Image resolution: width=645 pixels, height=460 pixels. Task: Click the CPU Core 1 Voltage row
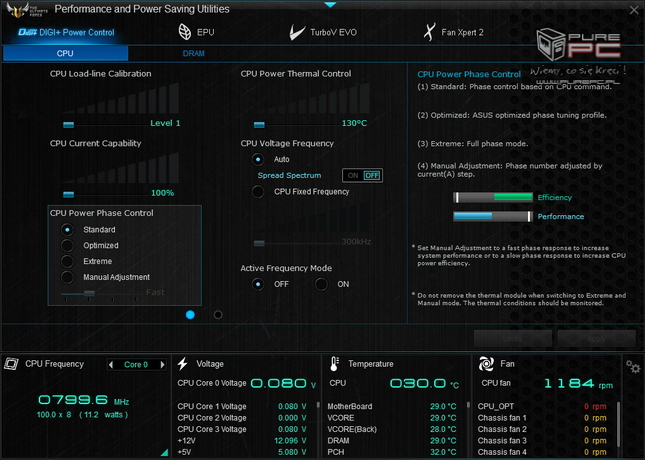[x=242, y=407]
